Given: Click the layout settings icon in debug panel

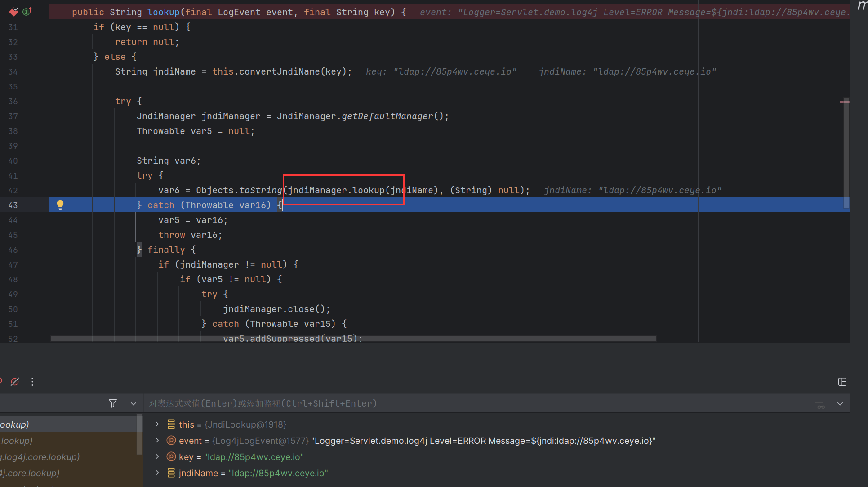Looking at the screenshot, I should coord(842,382).
